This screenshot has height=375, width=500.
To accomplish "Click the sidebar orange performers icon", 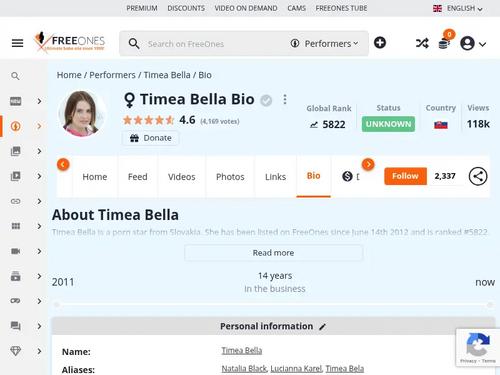I will point(16,126).
